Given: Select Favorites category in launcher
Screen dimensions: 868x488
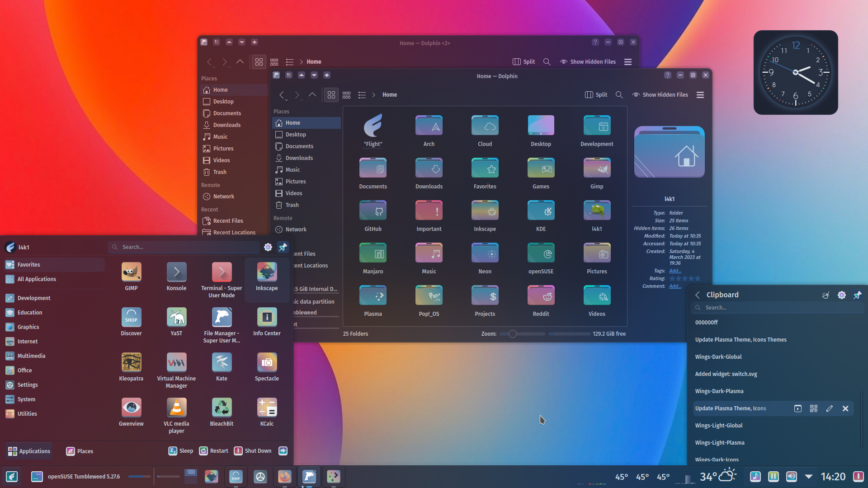Looking at the screenshot, I should [x=54, y=265].
